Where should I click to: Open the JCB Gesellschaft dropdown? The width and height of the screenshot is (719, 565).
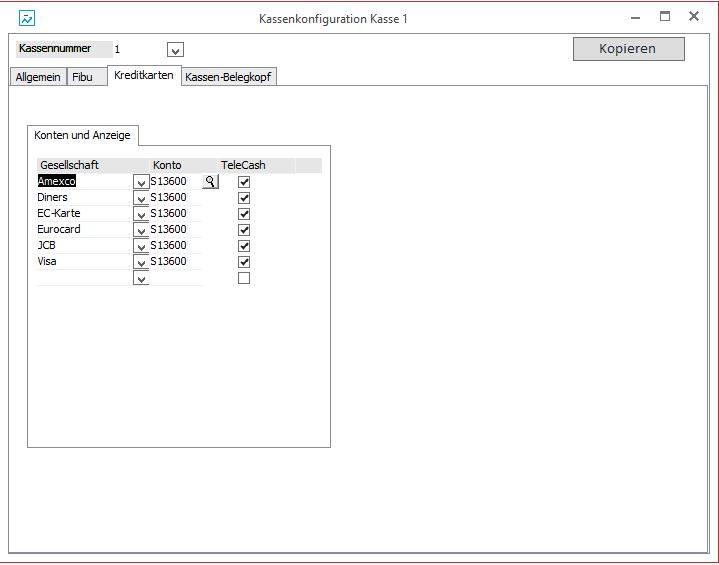[141, 247]
